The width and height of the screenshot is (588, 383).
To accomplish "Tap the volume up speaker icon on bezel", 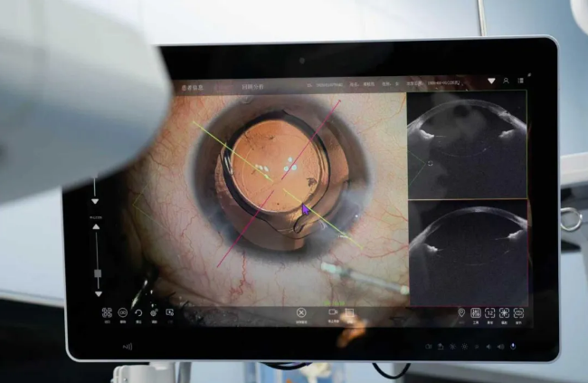I will [x=500, y=347].
